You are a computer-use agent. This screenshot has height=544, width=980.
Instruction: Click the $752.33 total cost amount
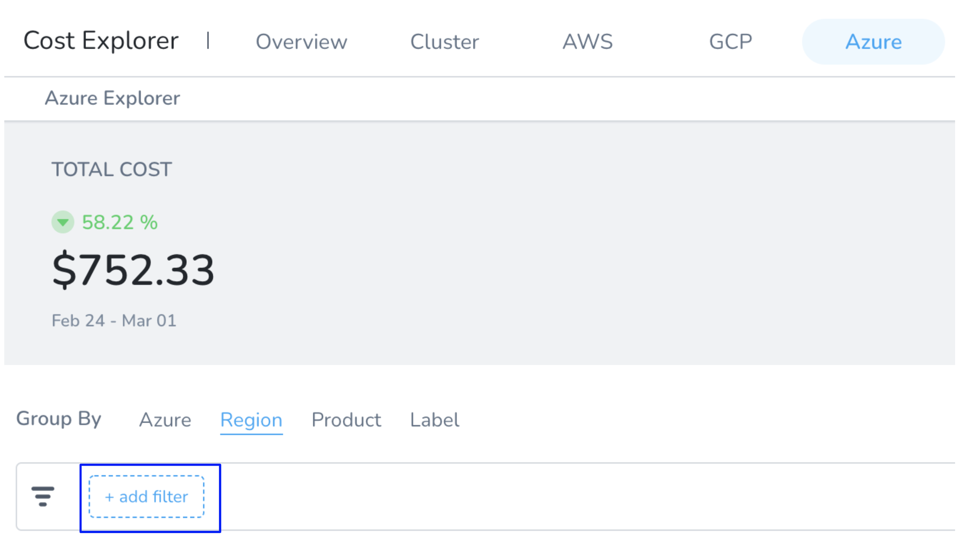pos(133,269)
